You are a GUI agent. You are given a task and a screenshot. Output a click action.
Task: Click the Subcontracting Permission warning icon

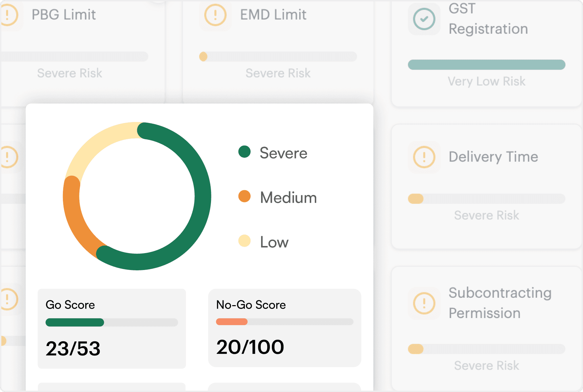coord(424,303)
